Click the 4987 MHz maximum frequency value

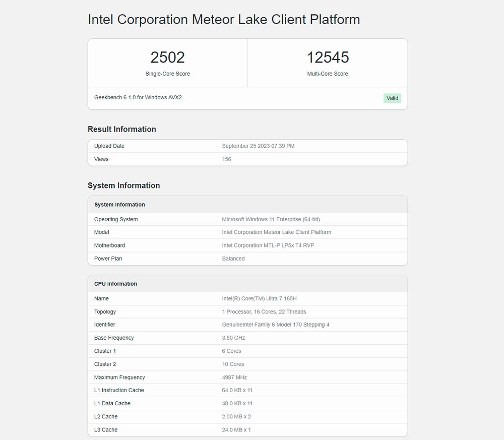tap(234, 378)
